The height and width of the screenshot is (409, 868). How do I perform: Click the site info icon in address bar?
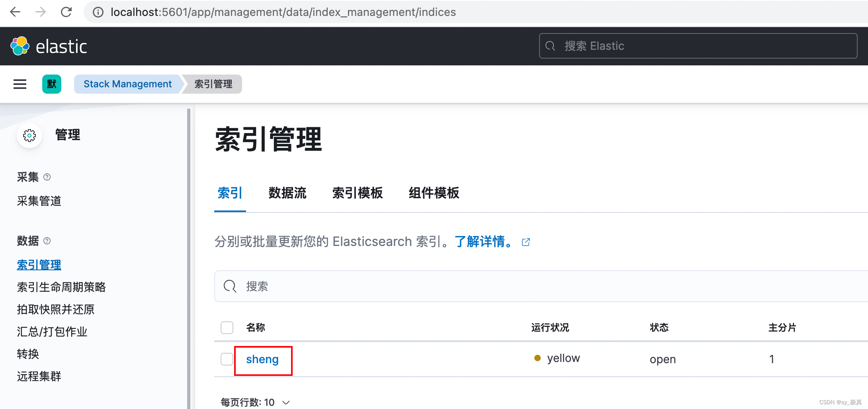[x=98, y=12]
